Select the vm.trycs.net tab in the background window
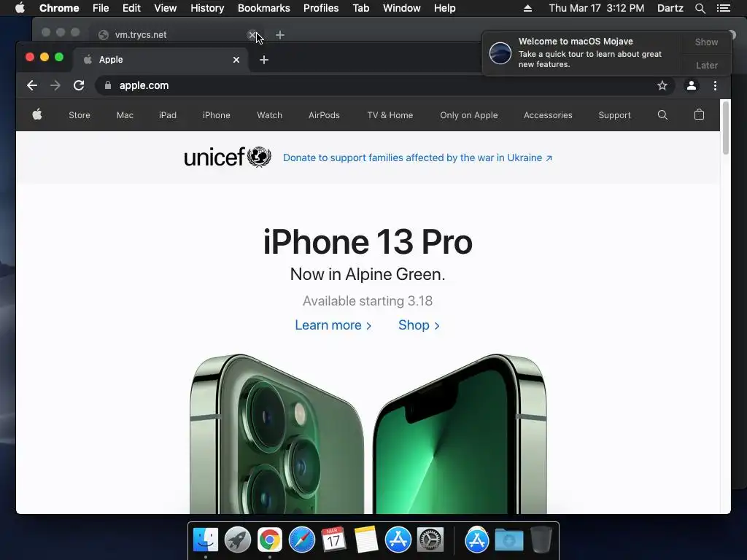This screenshot has width=747, height=560. (x=177, y=34)
